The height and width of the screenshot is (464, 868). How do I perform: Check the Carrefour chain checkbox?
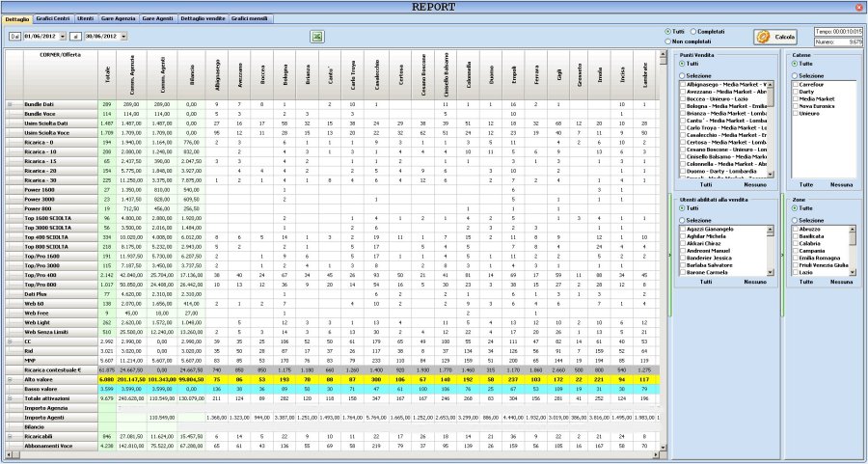[795, 84]
